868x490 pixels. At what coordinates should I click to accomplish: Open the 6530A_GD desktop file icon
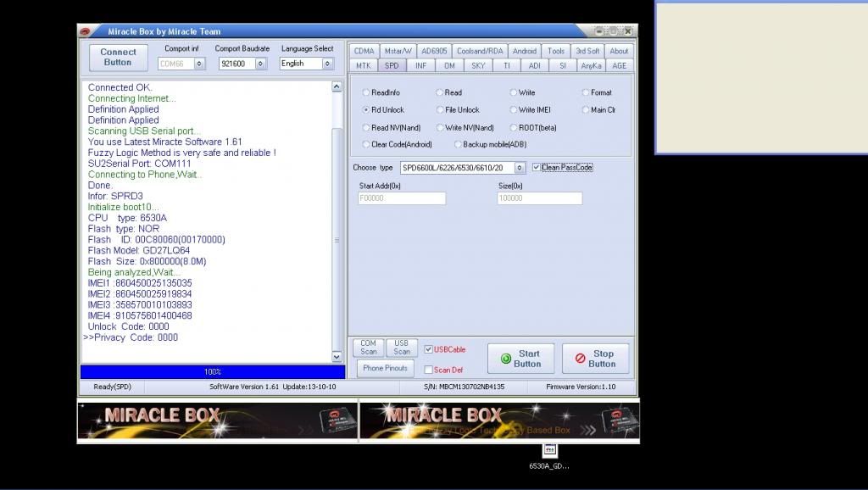pos(549,450)
